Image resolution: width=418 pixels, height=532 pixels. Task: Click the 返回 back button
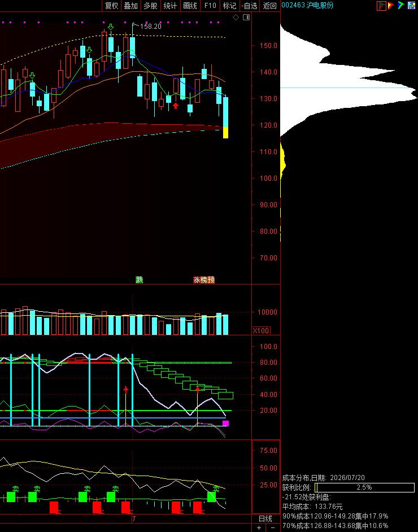click(270, 6)
